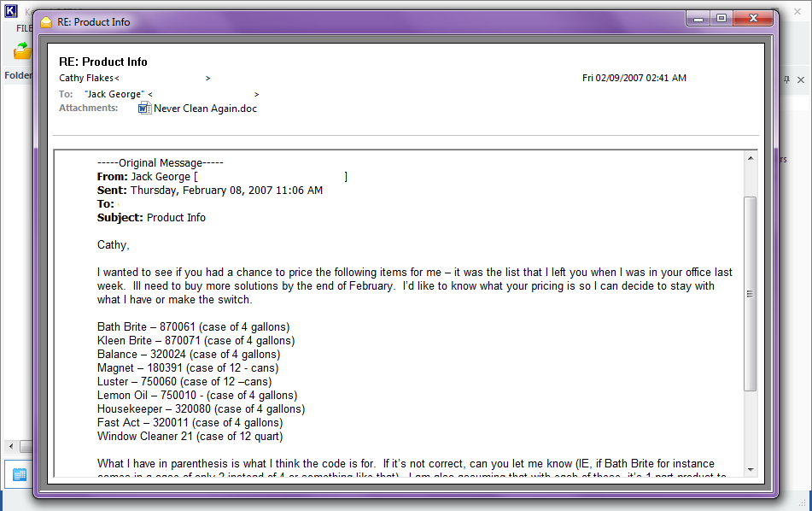Click the Word document icon beside attachment
This screenshot has width=812, height=511.
click(x=144, y=109)
